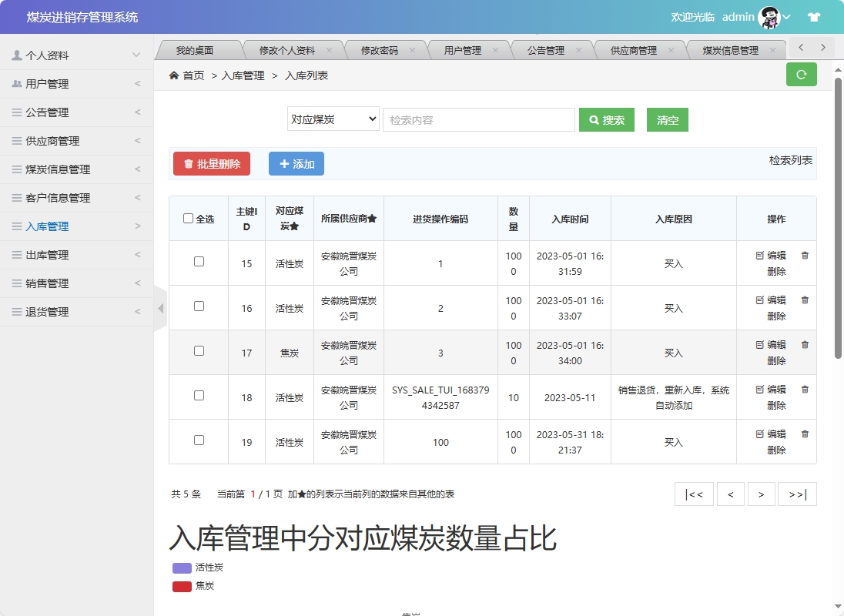Click the trash icon on 批量删除 button
The width and height of the screenshot is (844, 616).
[x=187, y=163]
